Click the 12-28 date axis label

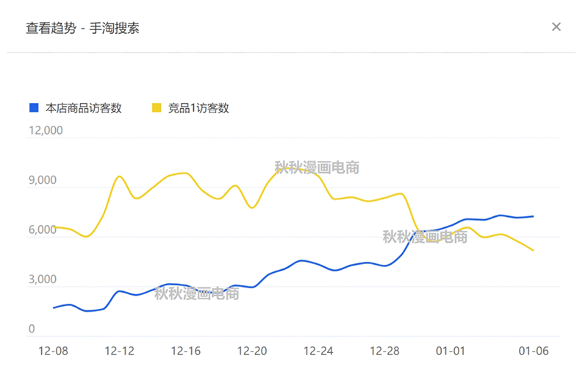coord(384,352)
